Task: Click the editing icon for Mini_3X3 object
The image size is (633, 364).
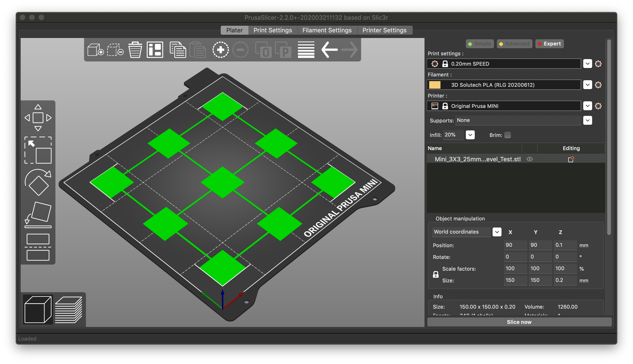Action: coord(571,159)
